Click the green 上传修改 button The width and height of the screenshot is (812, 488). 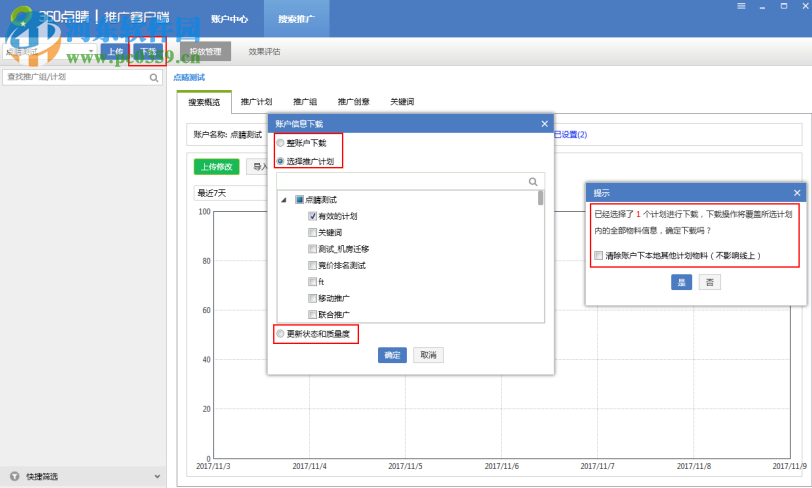(x=216, y=167)
